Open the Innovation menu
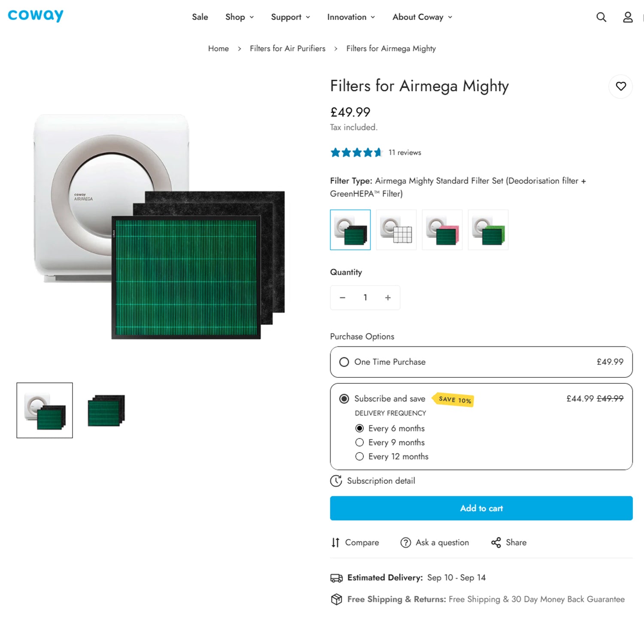Viewport: 644px width, 644px height. pyautogui.click(x=351, y=17)
